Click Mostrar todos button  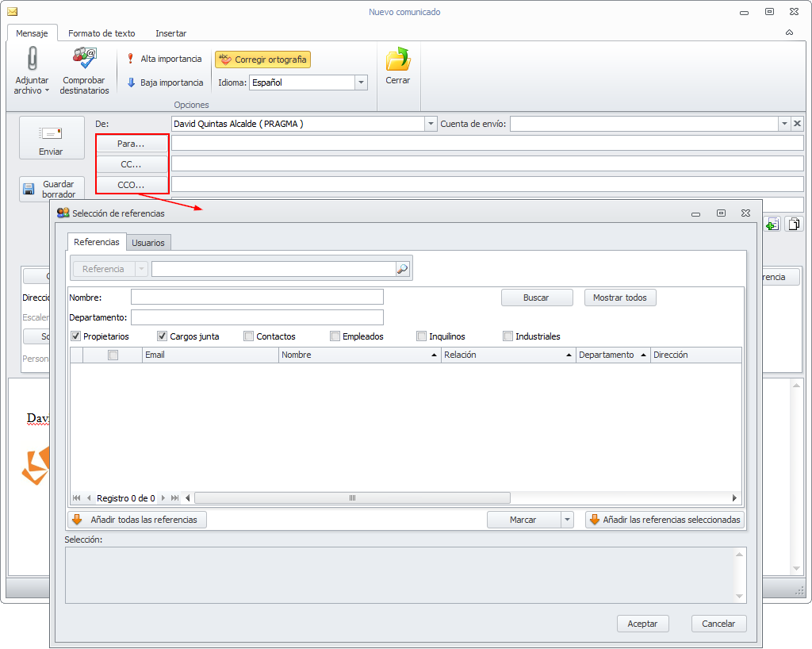620,298
